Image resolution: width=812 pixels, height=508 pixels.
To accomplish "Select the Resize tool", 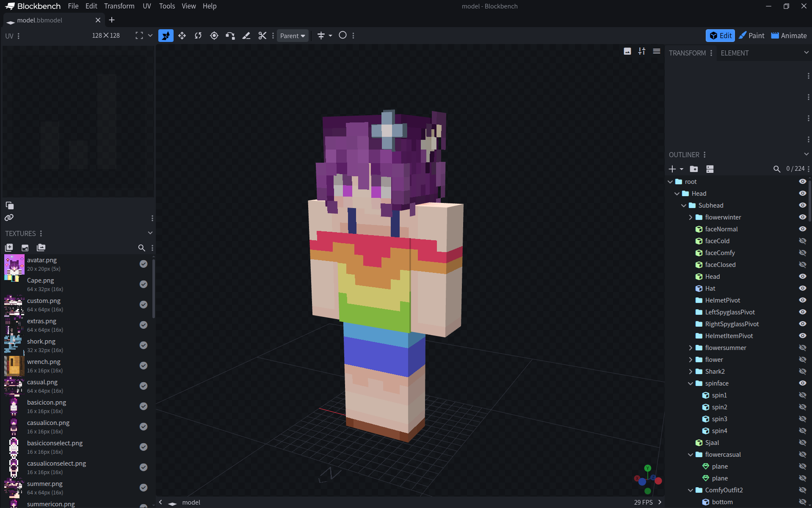I will pyautogui.click(x=182, y=36).
